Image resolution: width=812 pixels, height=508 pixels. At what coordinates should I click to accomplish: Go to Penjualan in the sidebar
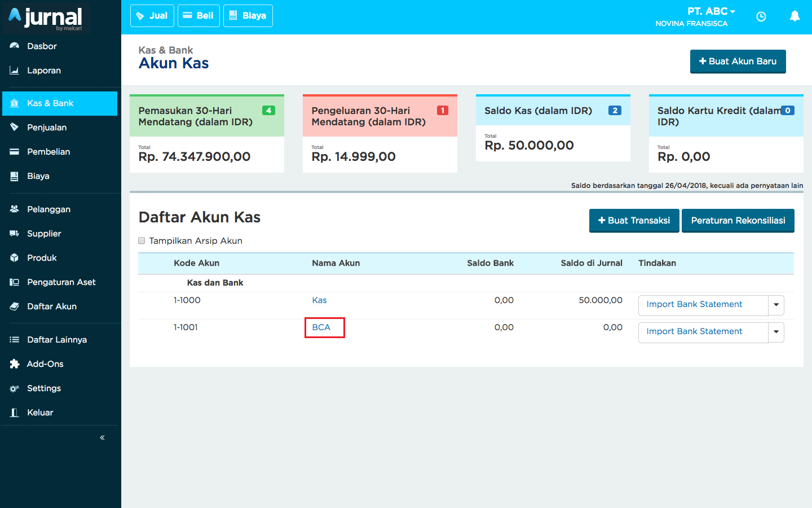click(47, 128)
